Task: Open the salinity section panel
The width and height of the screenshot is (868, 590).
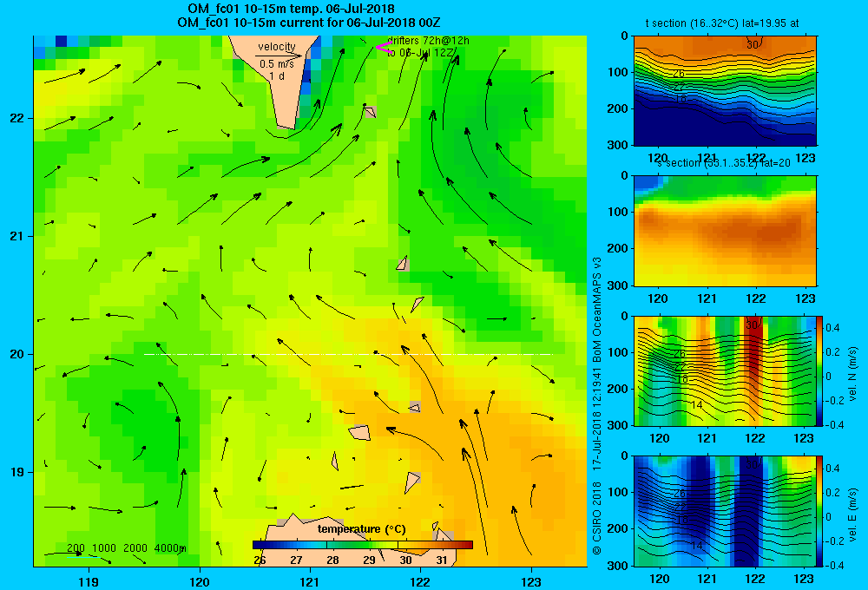Action: pos(725,231)
